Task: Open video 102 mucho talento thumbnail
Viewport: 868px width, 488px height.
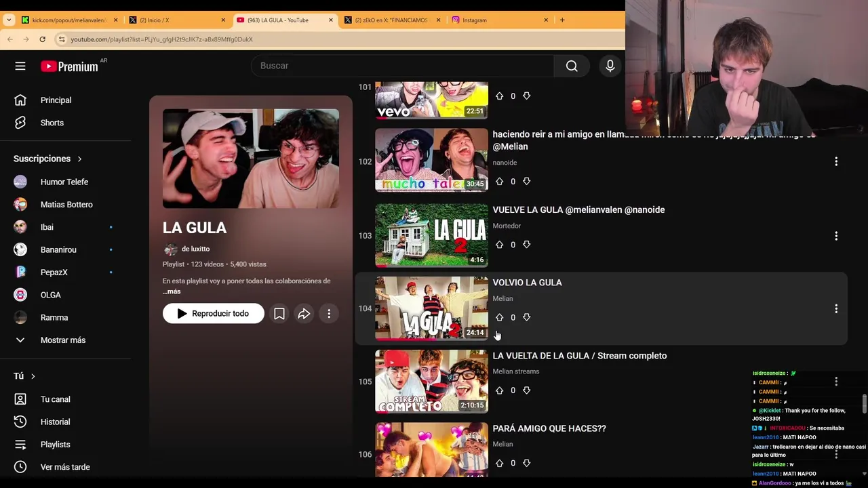Action: (431, 161)
